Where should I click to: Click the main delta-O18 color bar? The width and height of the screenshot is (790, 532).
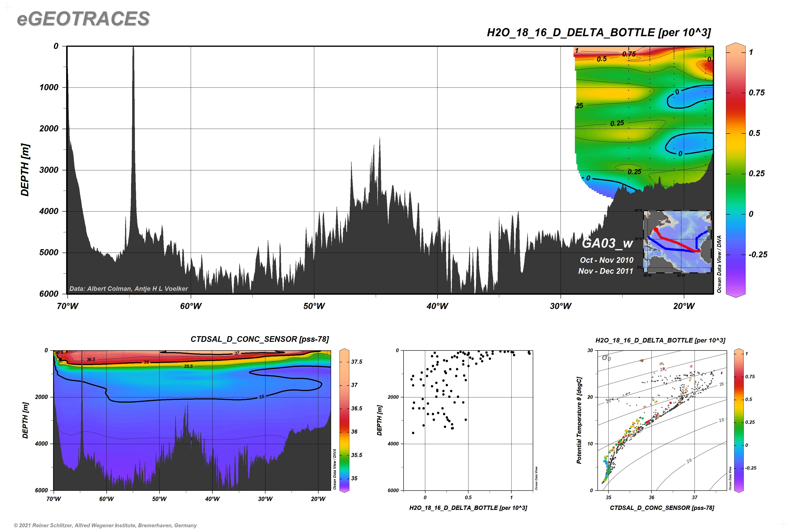(x=735, y=170)
